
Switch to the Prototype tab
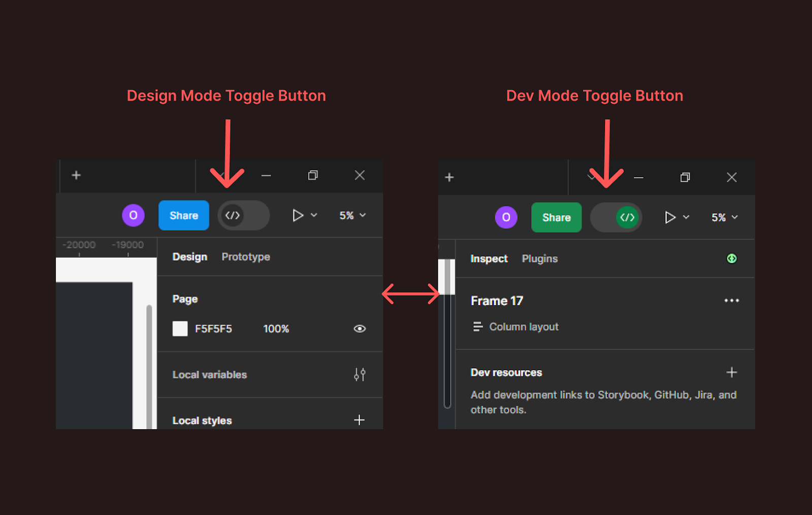(246, 257)
